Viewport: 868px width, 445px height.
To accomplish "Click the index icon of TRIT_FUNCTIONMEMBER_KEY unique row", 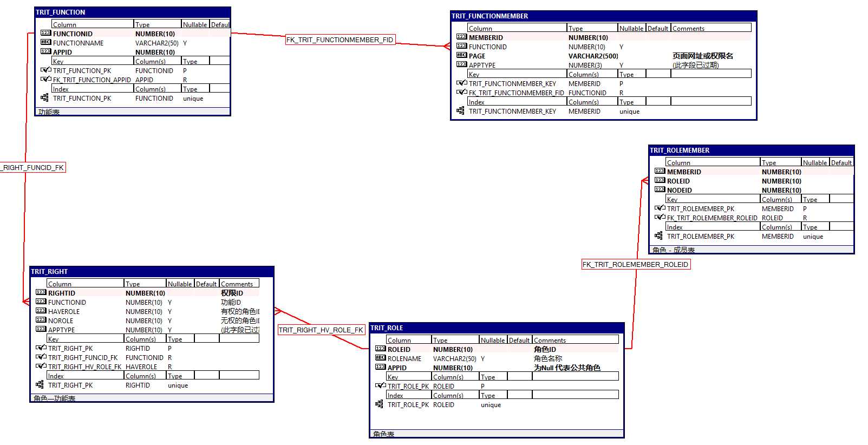I will coord(461,111).
